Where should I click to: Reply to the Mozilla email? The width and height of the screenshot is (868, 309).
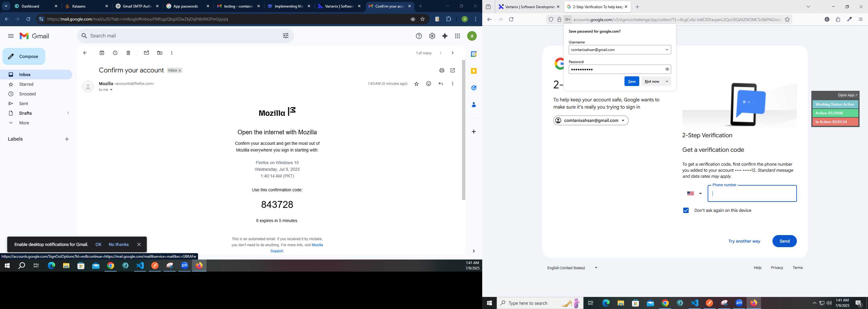coord(441,84)
